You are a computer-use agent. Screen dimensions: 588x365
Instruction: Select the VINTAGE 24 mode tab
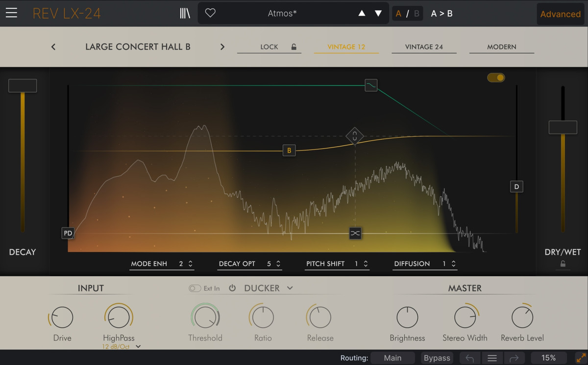[424, 47]
